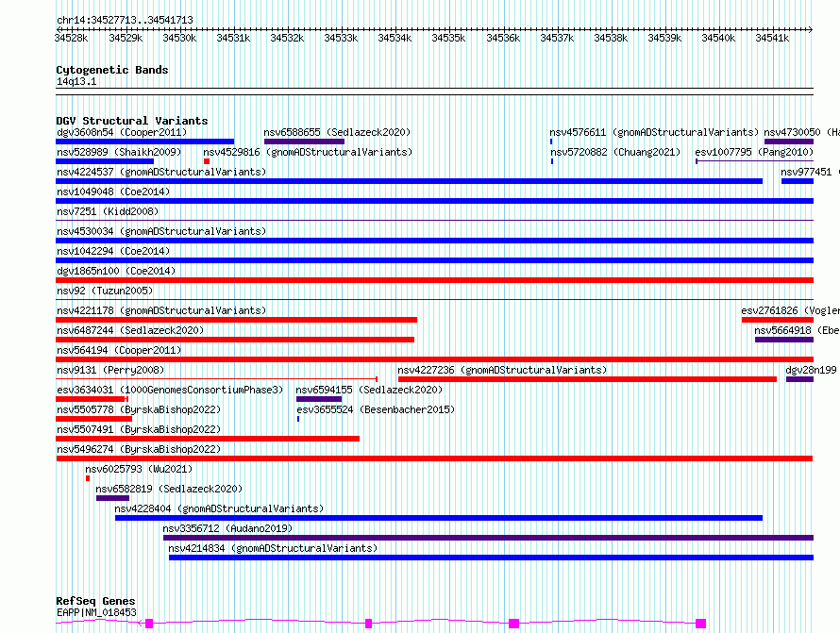Select nsv528989 (Shaikh2009) label
The image size is (840, 633).
pyautogui.click(x=119, y=152)
